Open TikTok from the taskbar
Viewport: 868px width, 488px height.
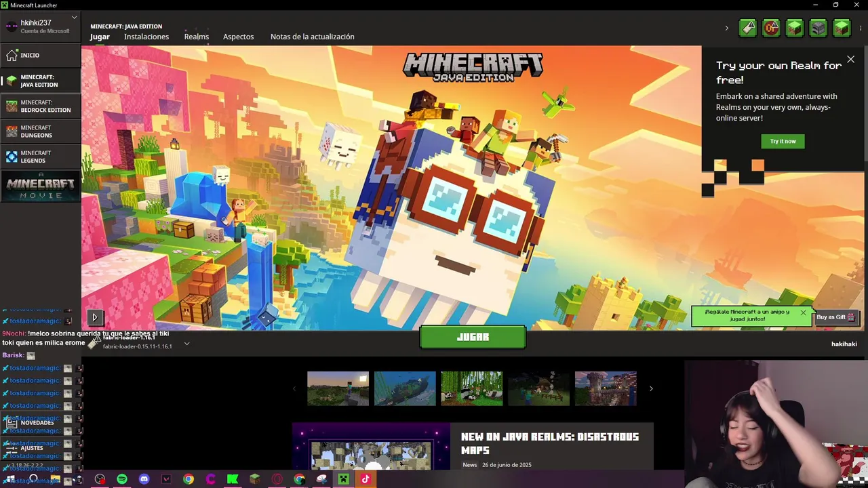(x=366, y=479)
